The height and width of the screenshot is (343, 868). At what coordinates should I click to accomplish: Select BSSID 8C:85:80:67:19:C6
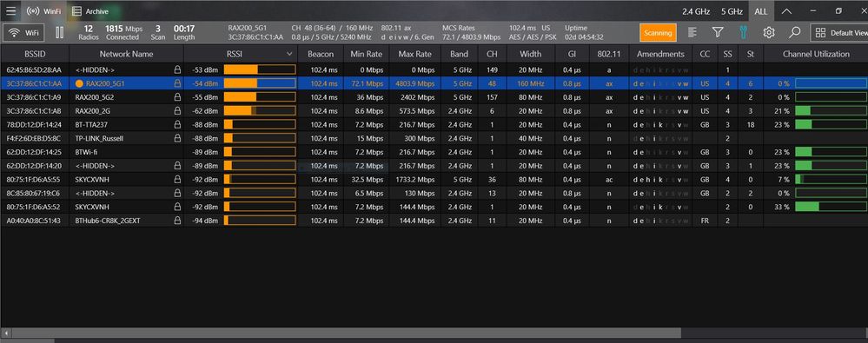(x=33, y=193)
